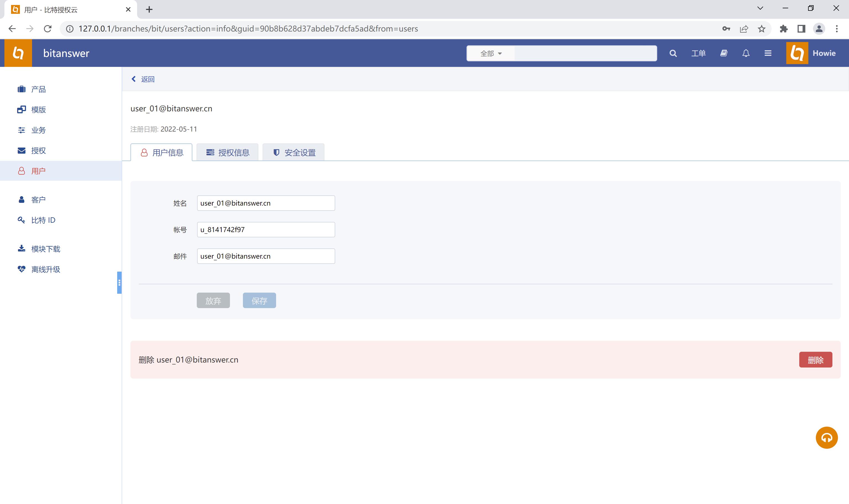Screen dimensions: 849x504
Task: Open 离线升级 in sidebar
Action: (45, 269)
